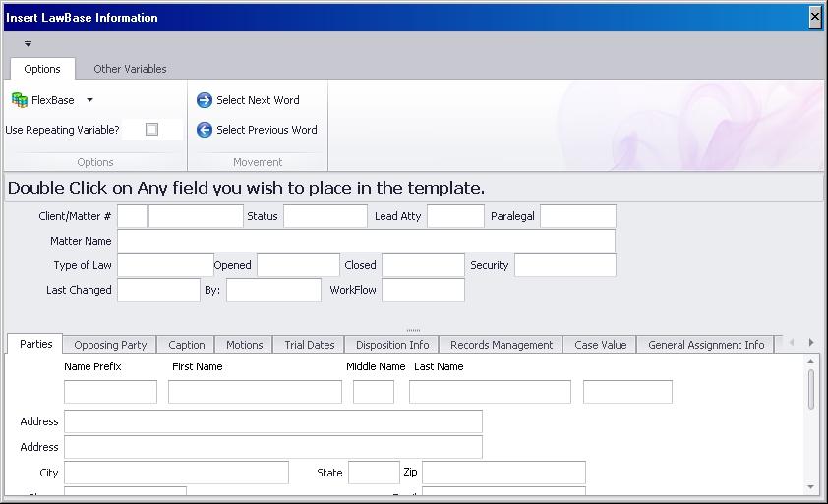Go to the Disposition Info tab
828x504 pixels.
click(392, 345)
